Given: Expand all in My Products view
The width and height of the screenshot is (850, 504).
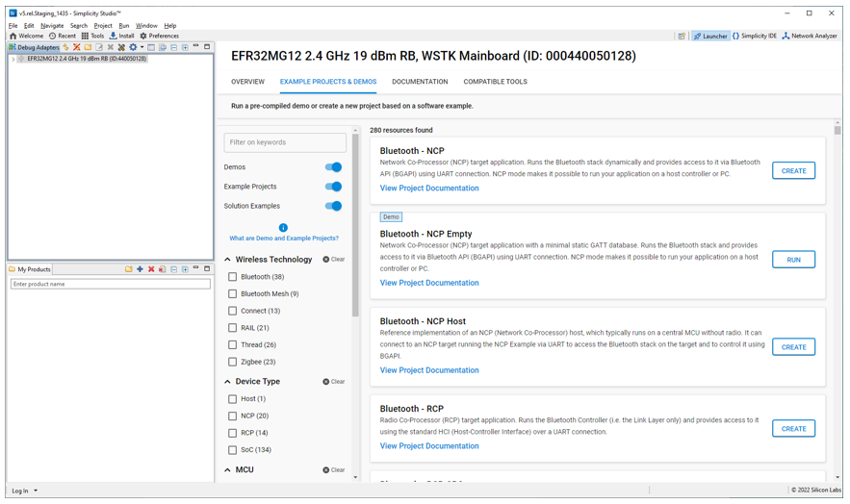Looking at the screenshot, I should [x=185, y=269].
